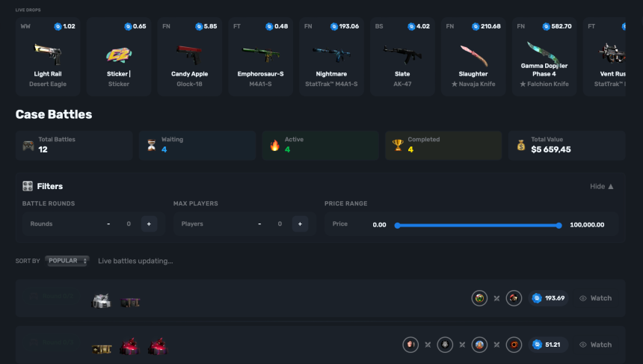The height and width of the screenshot is (364, 643).
Task: Click second player avatar in the 193.69 battle
Action: [x=514, y=298]
